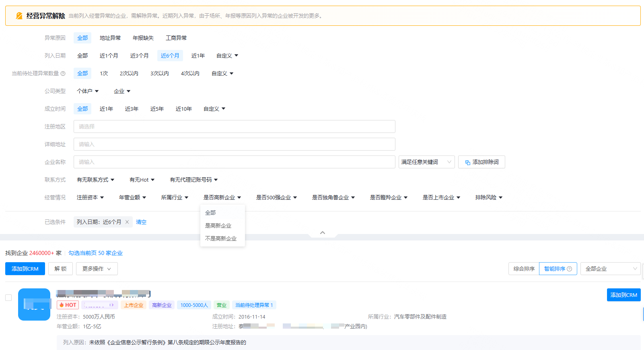Click the 注册地区 selection field
The image size is (644, 350).
(x=234, y=126)
